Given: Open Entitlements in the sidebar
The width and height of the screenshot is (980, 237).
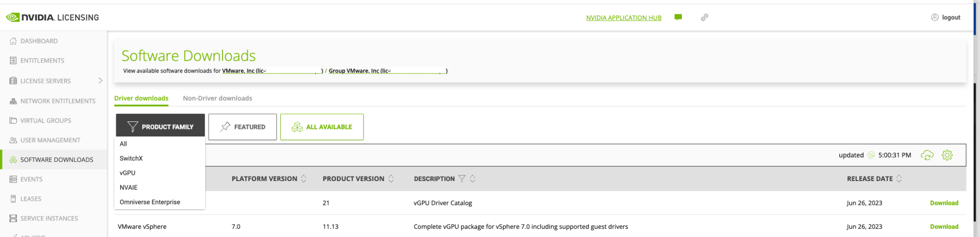Looking at the screenshot, I should [x=42, y=61].
